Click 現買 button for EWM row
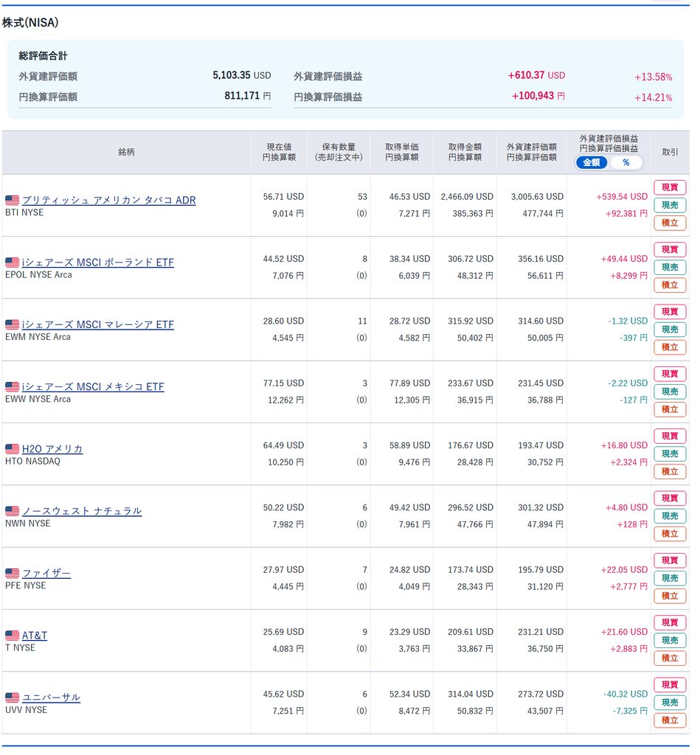This screenshot has width=700, height=755. tap(670, 312)
